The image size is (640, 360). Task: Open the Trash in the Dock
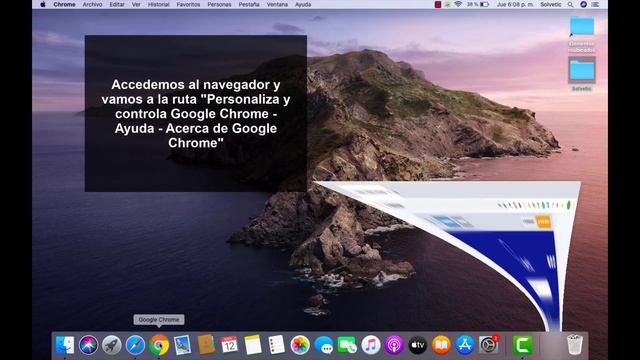(x=575, y=345)
